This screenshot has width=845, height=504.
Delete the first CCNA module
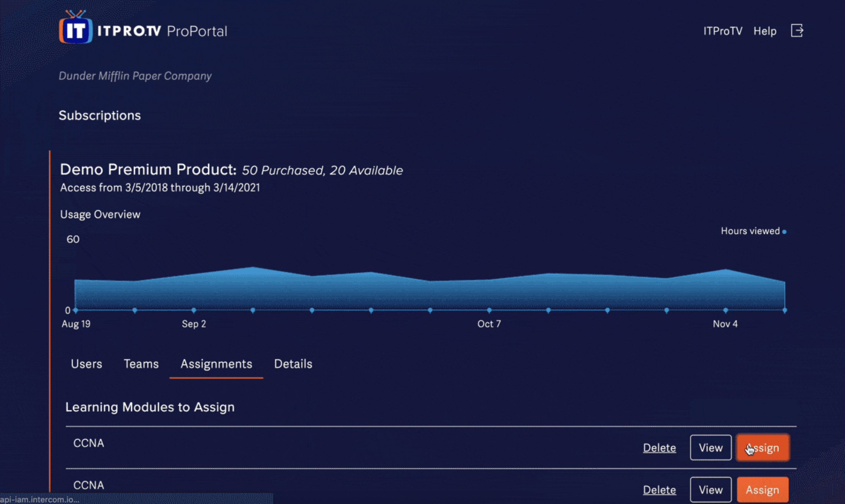coord(659,448)
